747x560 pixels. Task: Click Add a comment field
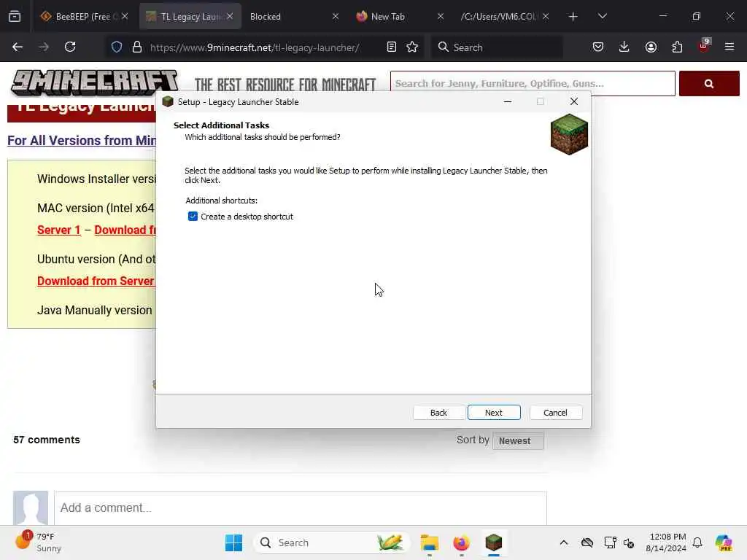click(x=300, y=507)
